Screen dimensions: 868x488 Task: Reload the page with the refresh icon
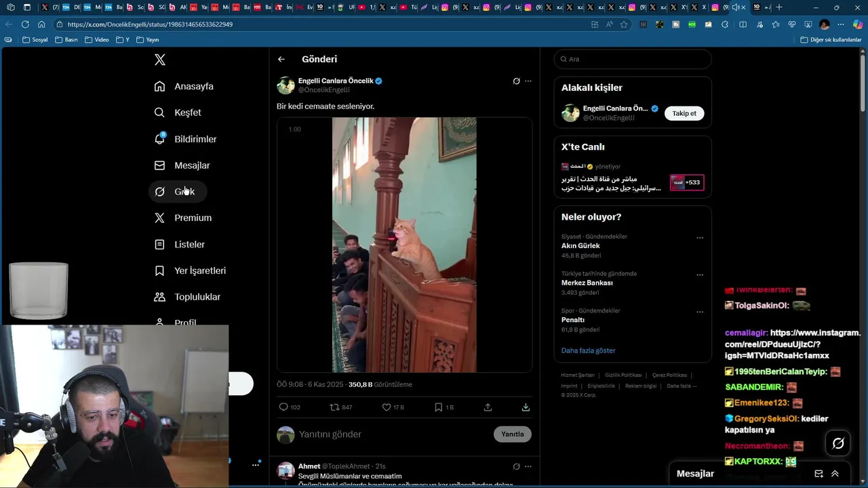(25, 24)
